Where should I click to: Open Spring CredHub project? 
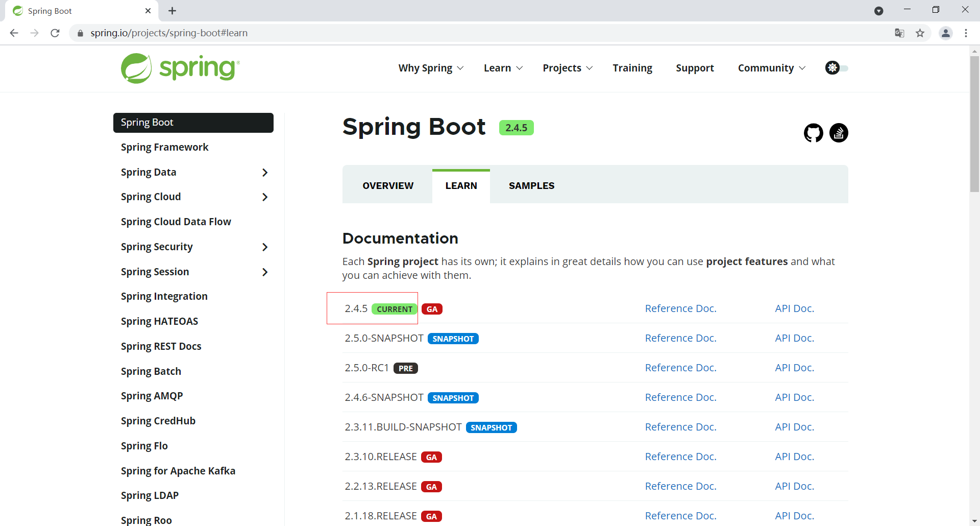pyautogui.click(x=158, y=421)
